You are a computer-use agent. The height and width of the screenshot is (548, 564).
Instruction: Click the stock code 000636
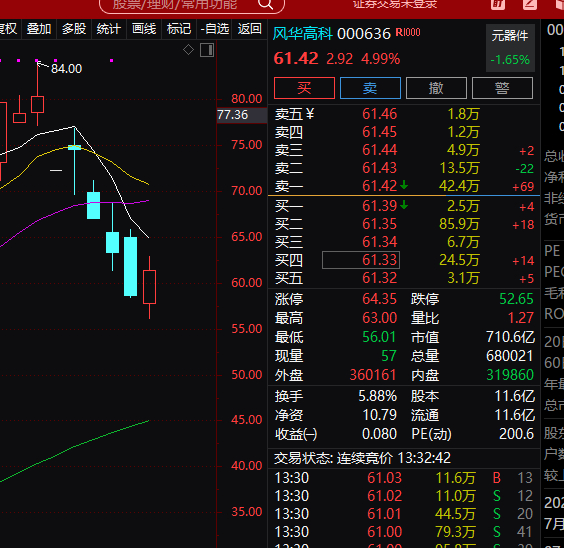click(x=364, y=34)
